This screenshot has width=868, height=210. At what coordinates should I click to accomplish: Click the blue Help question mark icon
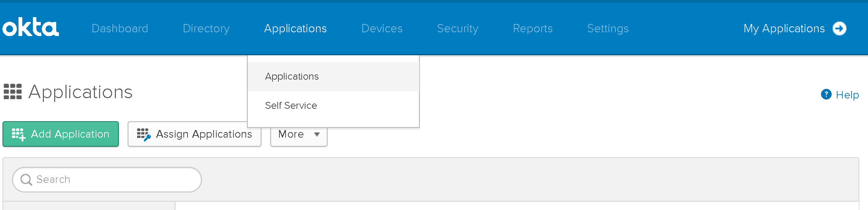[826, 94]
